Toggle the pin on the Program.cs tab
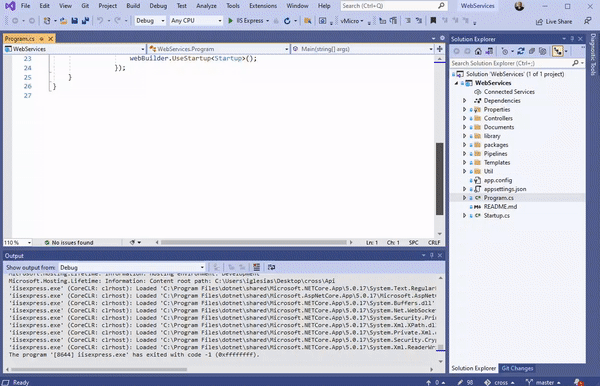600x386 pixels. (41, 39)
